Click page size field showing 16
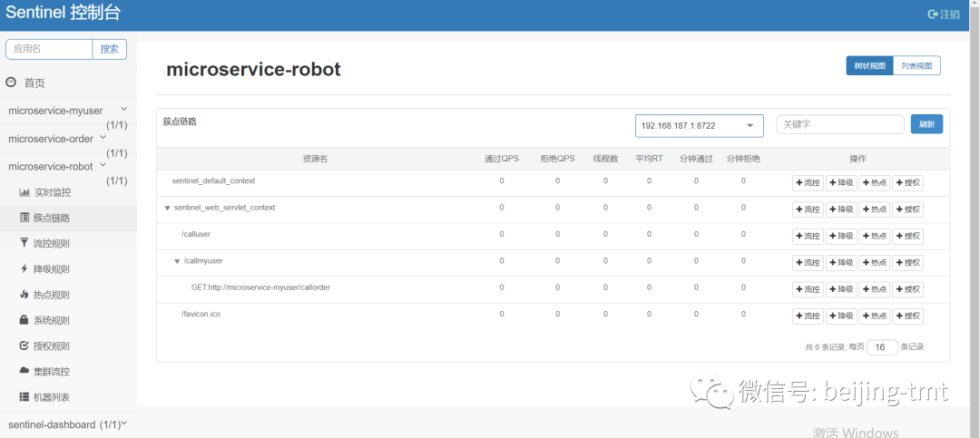This screenshot has height=438, width=980. pyautogui.click(x=882, y=346)
